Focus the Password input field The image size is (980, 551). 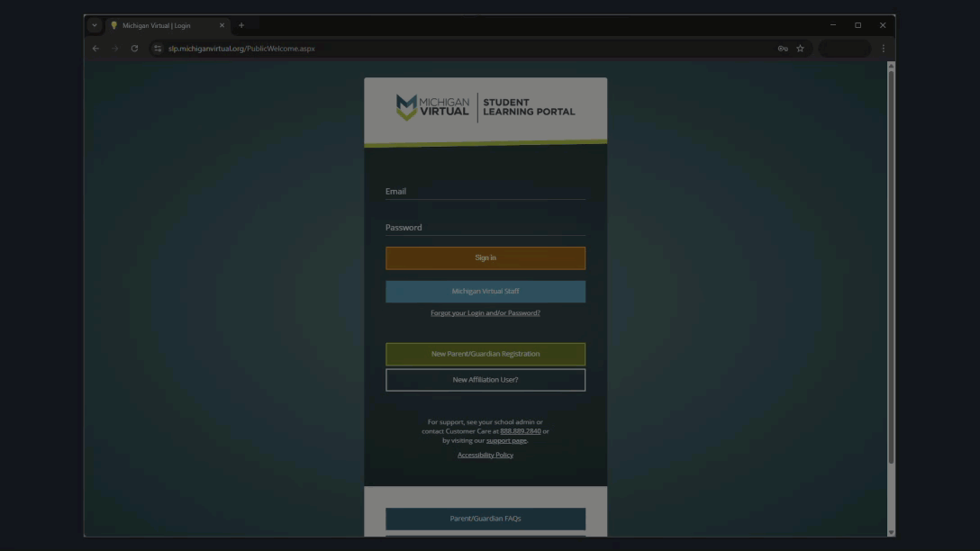coord(485,228)
